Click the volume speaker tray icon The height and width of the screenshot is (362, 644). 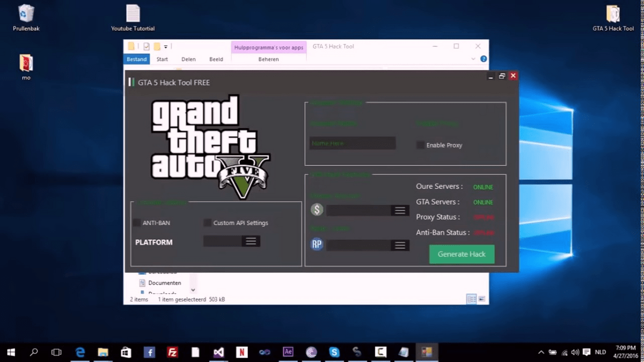click(575, 352)
